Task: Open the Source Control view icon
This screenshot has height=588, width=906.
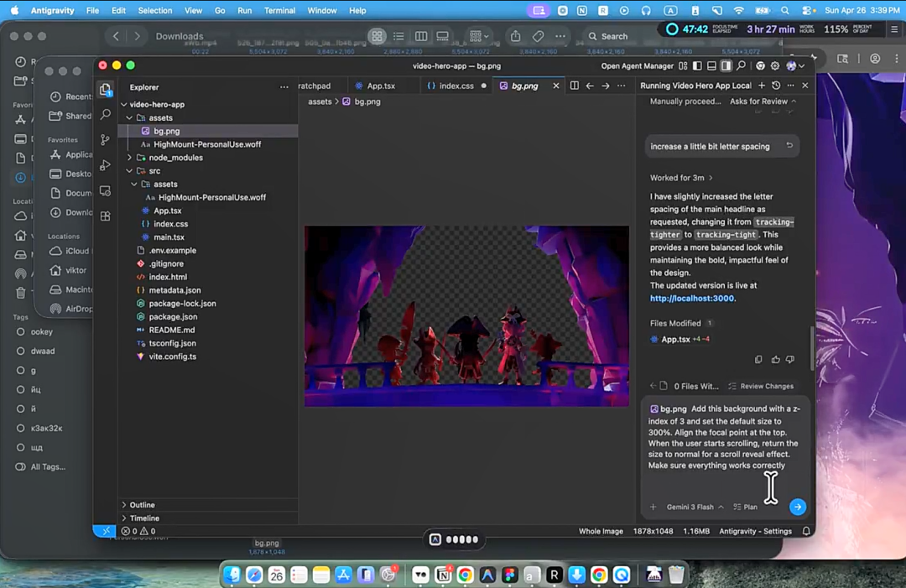Action: [105, 140]
